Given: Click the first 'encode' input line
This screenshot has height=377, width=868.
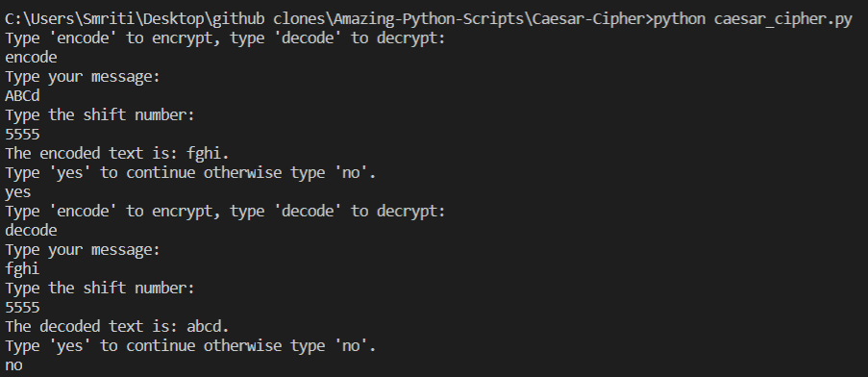Looking at the screenshot, I should click(31, 58).
